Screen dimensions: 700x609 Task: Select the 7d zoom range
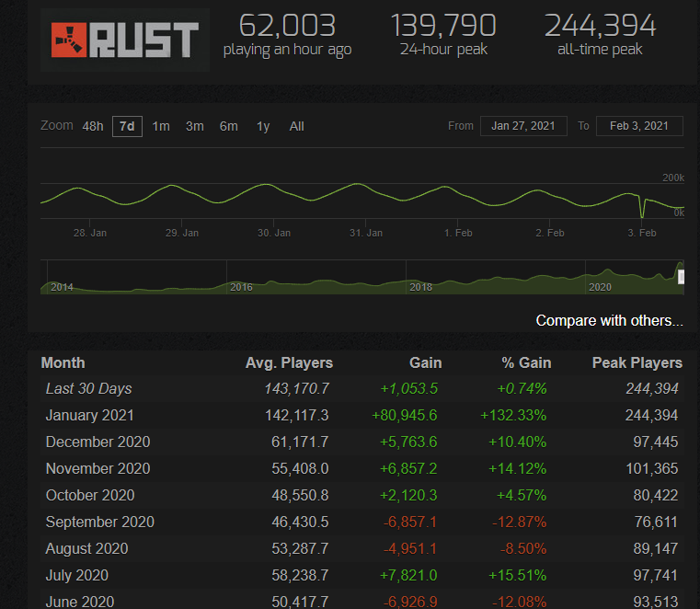(x=127, y=126)
